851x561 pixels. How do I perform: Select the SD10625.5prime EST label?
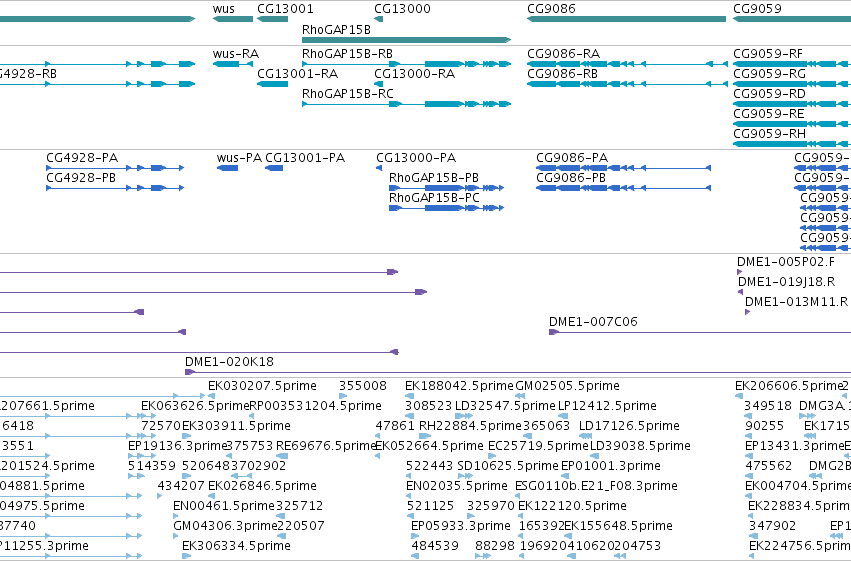pyautogui.click(x=507, y=466)
